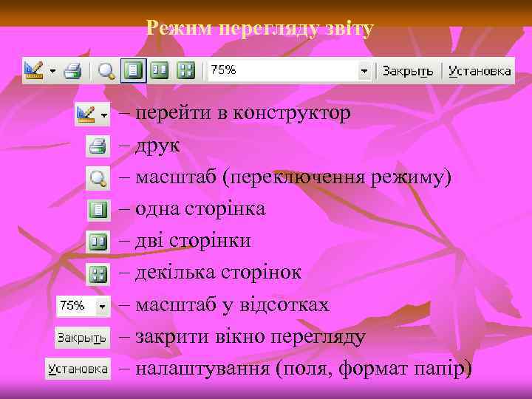Viewport: 532px width, 399px height.
Task: Open dropdown arrow beside 'масштаб у відсотках'
Action: [x=103, y=307]
